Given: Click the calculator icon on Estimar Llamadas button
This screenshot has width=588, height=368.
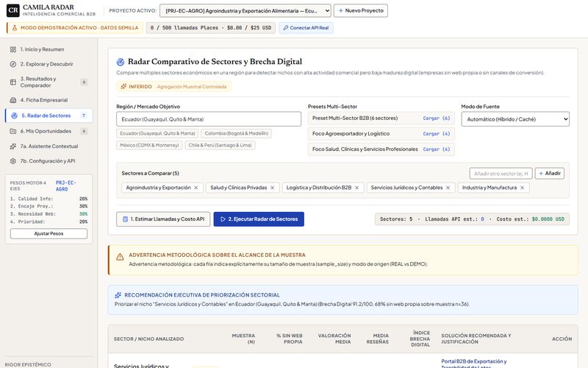Looking at the screenshot, I should click(x=125, y=219).
